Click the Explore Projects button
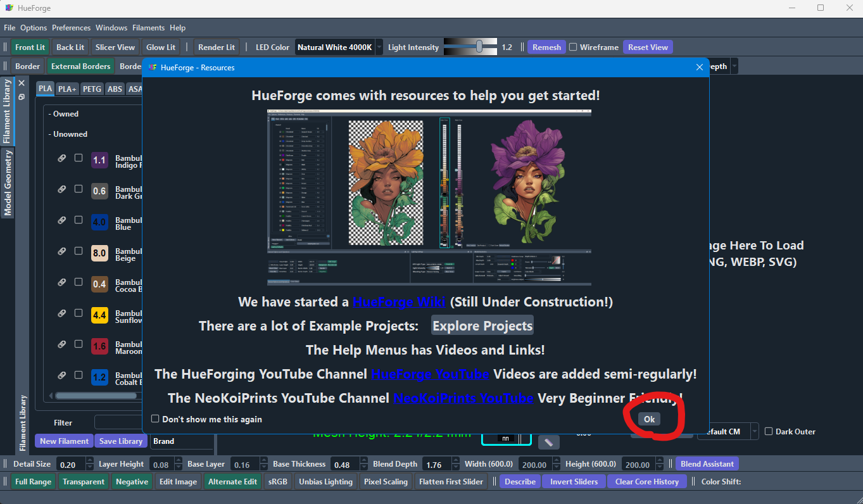Screen dimensions: 863x504 tap(482, 326)
